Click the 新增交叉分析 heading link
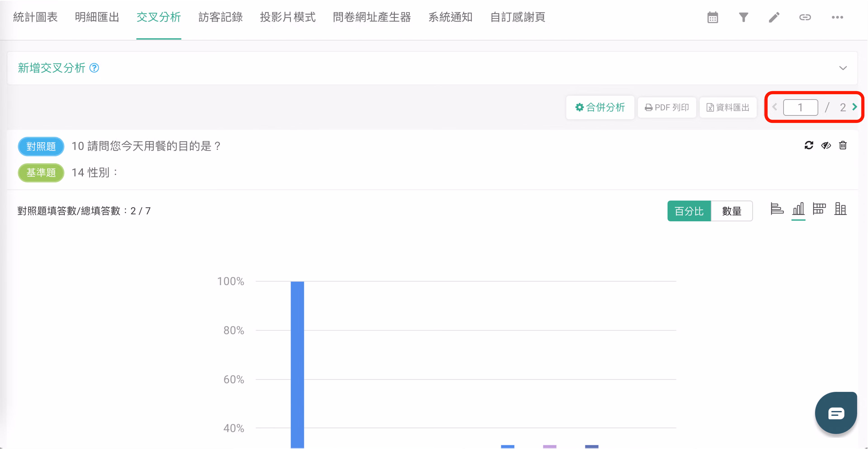868x449 pixels. pos(52,68)
